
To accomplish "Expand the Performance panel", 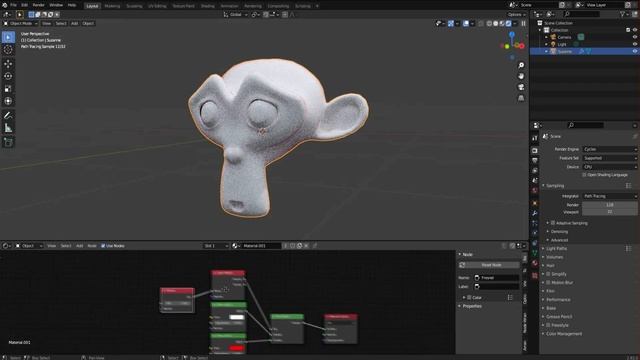I will pos(558,300).
